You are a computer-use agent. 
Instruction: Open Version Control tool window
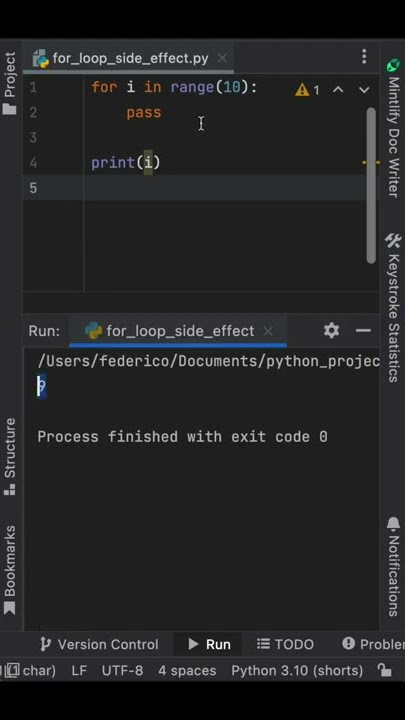(x=99, y=644)
